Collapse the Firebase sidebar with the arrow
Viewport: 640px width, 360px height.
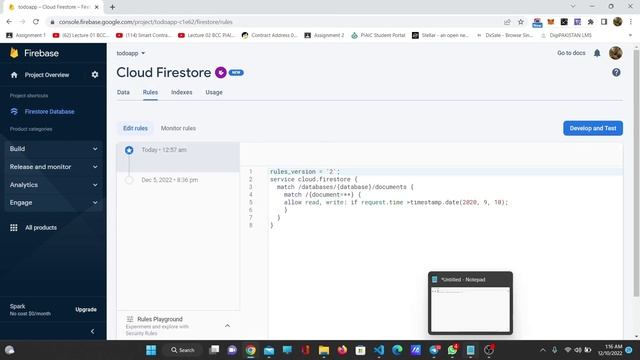93,331
